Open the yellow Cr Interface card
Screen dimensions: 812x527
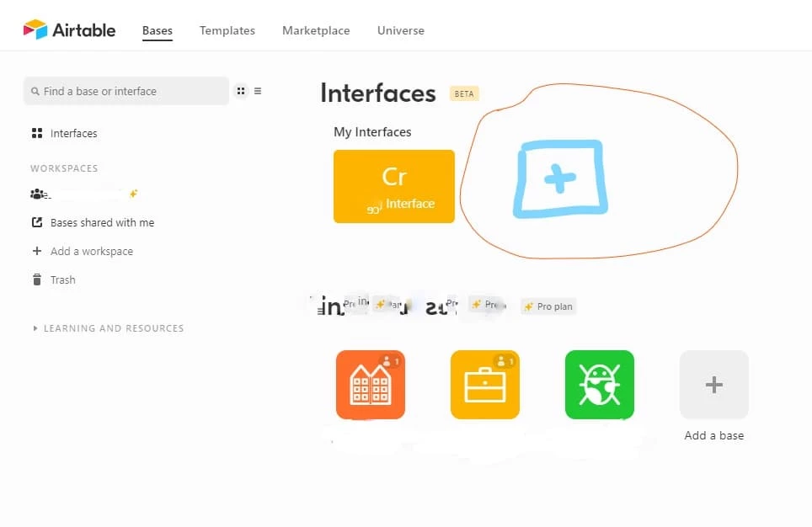(x=394, y=186)
